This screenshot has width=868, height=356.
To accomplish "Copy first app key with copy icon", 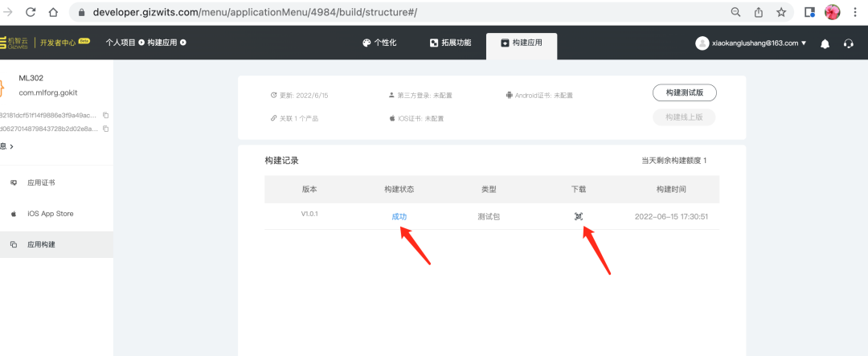I will tap(106, 115).
